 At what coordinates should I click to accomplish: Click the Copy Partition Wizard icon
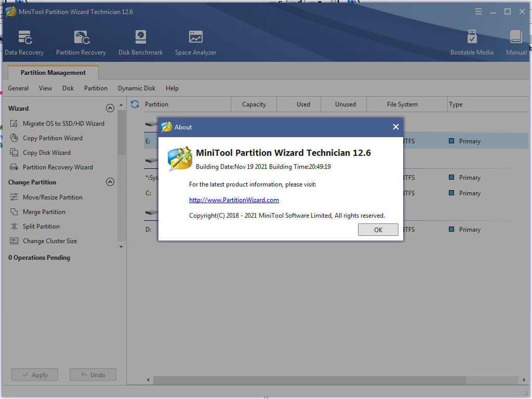[x=14, y=138]
